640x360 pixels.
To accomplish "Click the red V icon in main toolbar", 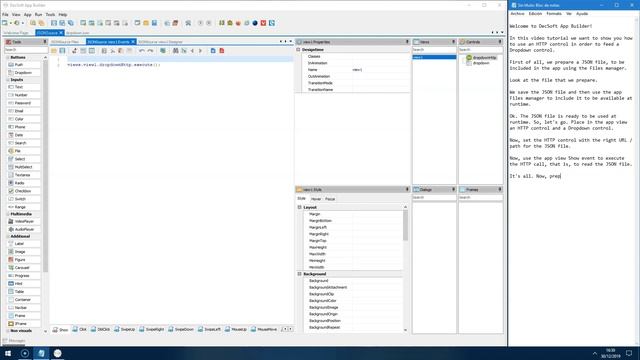I will pyautogui.click(x=263, y=23).
